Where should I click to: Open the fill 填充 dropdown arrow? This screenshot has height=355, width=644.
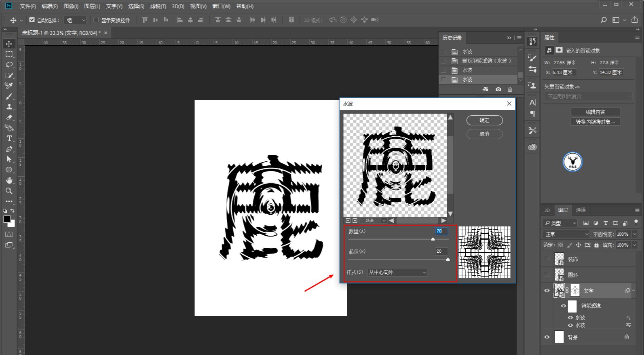(x=634, y=245)
